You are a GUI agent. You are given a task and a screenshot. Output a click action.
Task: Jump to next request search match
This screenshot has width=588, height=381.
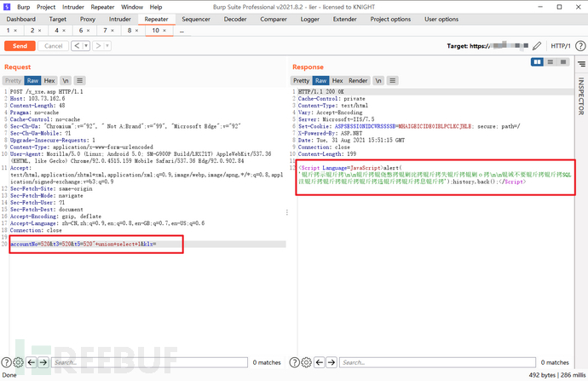(43, 362)
